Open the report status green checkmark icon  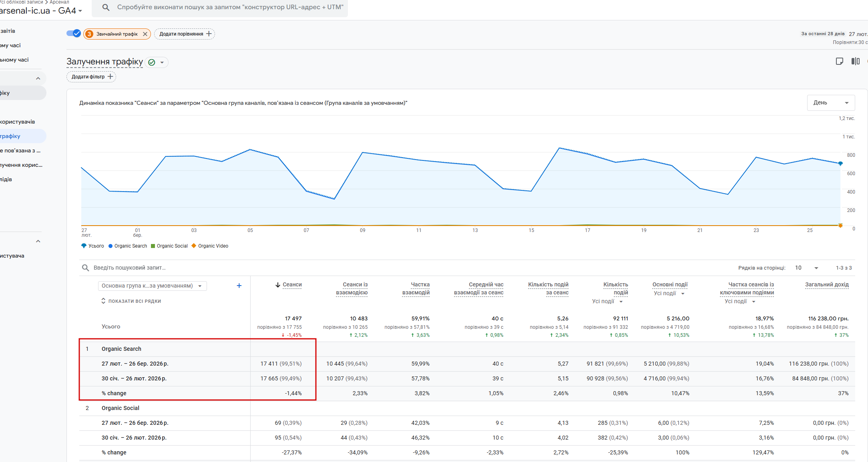coord(152,62)
